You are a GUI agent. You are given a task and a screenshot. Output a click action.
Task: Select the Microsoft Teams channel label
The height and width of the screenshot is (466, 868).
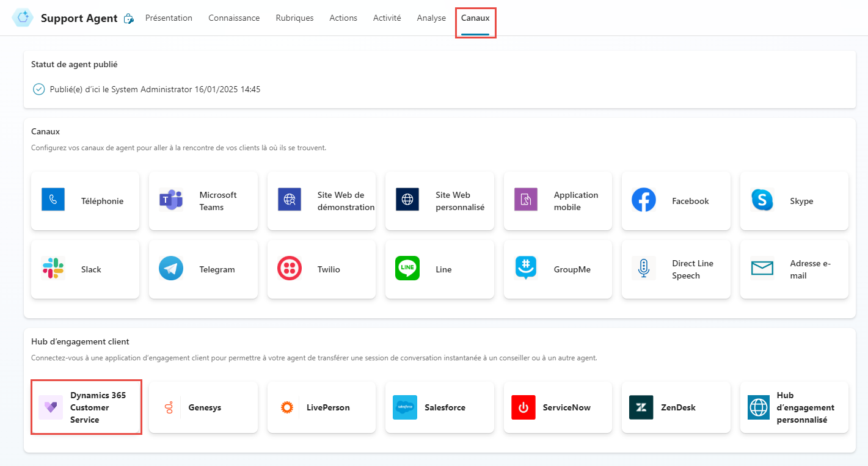point(218,201)
